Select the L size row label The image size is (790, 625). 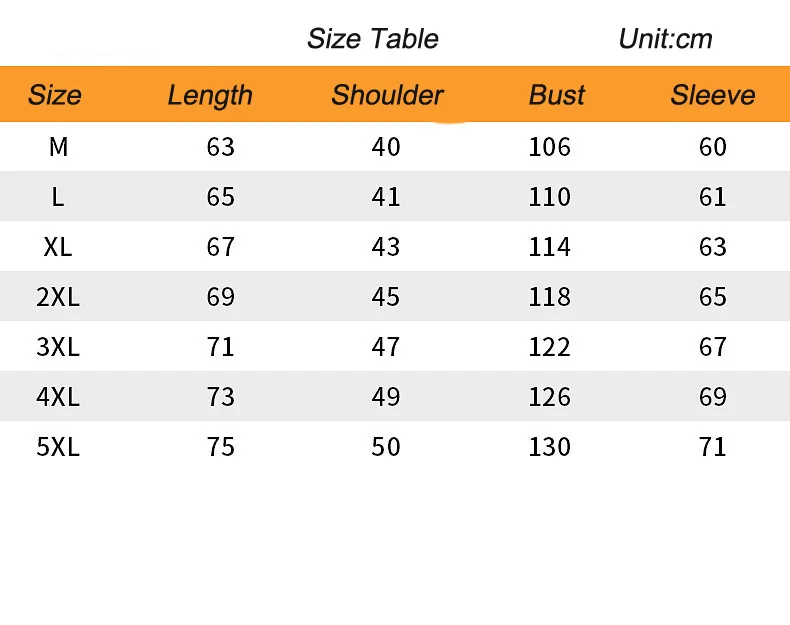(58, 197)
